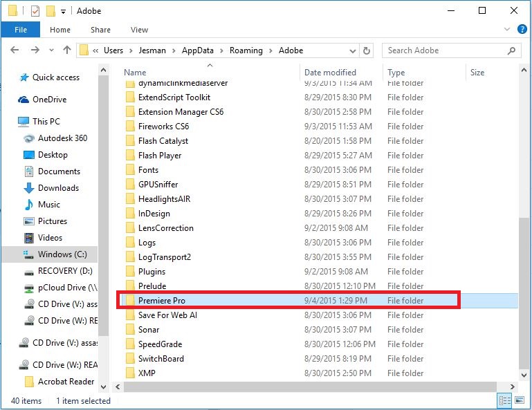
Task: Select the Fonts folder icon
Action: coord(130,170)
